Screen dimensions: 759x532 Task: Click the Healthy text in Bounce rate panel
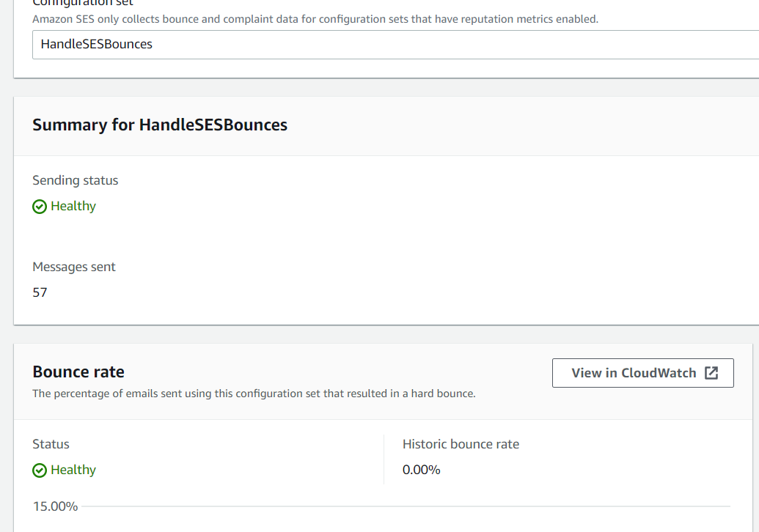[73, 470]
